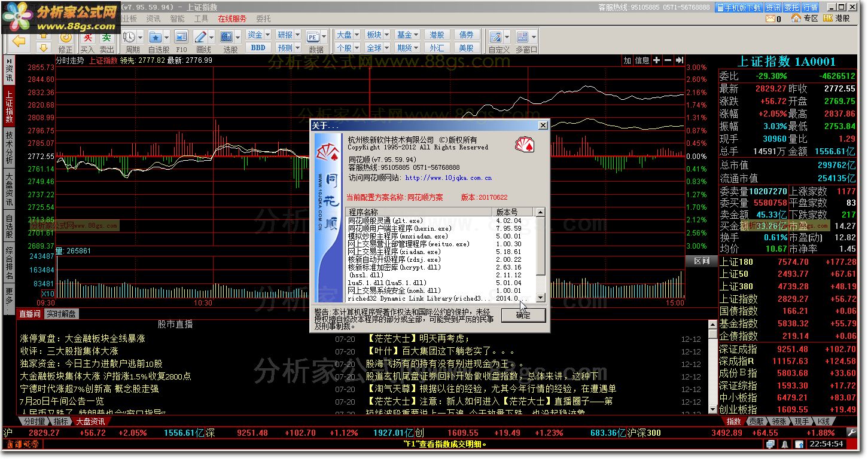Click the 行情 button in title bar
This screenshot has height=459, width=868.
pyautogui.click(x=810, y=8)
